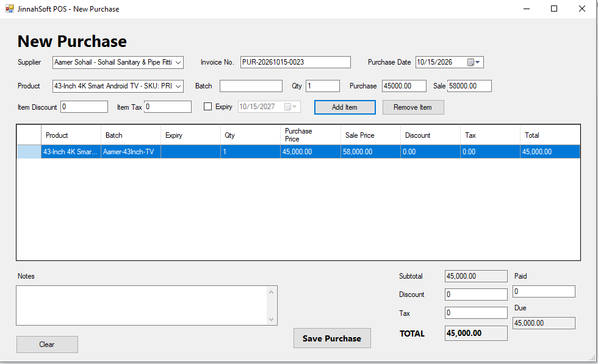The height and width of the screenshot is (364, 598).
Task: Click the Qty column header
Action: 251,135
